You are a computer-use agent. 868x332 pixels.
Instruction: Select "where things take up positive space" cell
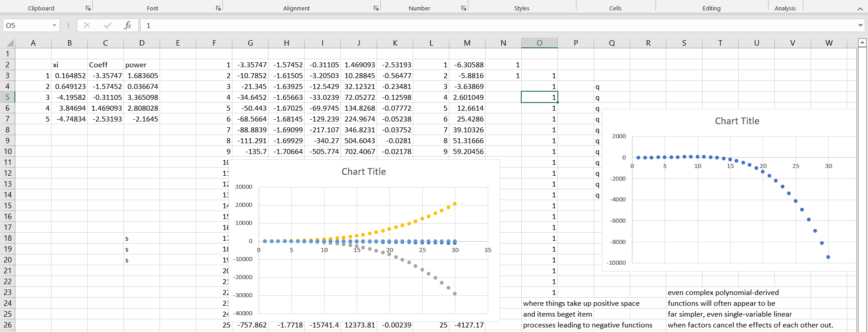(x=581, y=303)
